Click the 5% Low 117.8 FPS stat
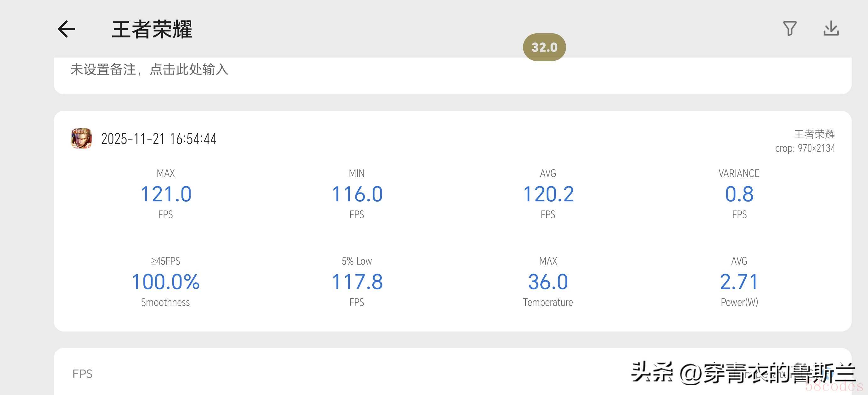 coord(357,282)
